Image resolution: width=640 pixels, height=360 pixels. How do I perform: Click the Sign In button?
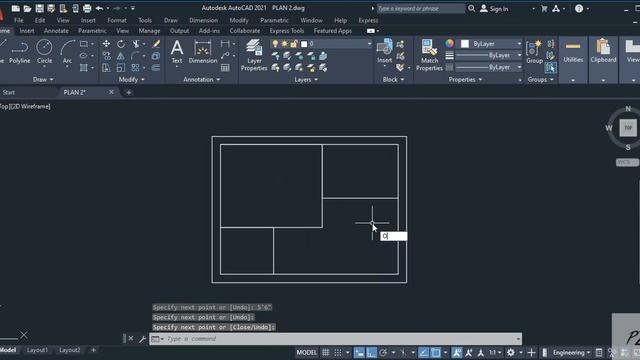pos(494,8)
